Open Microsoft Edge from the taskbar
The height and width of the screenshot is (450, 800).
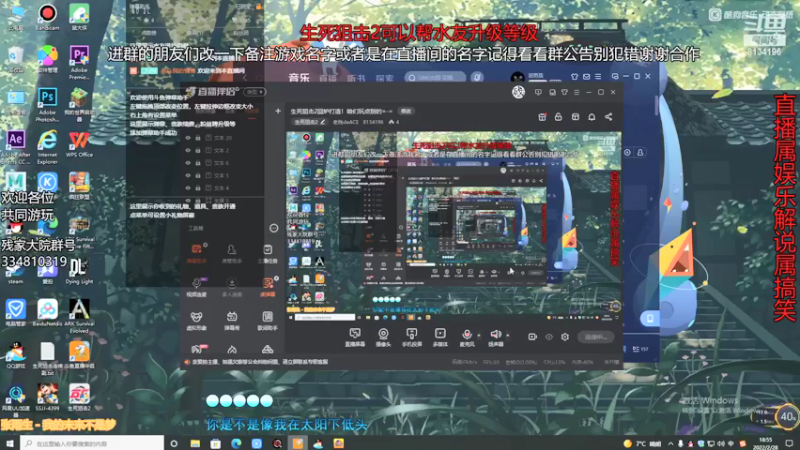pos(236,443)
